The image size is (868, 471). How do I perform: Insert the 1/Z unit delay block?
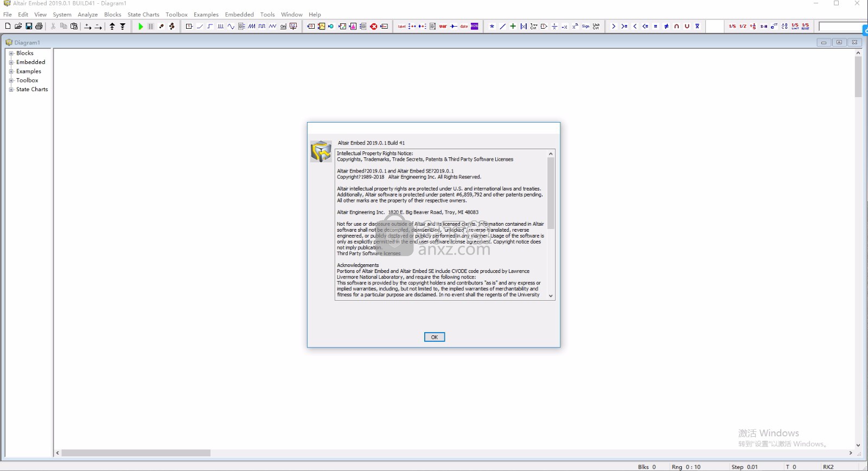[x=743, y=26]
